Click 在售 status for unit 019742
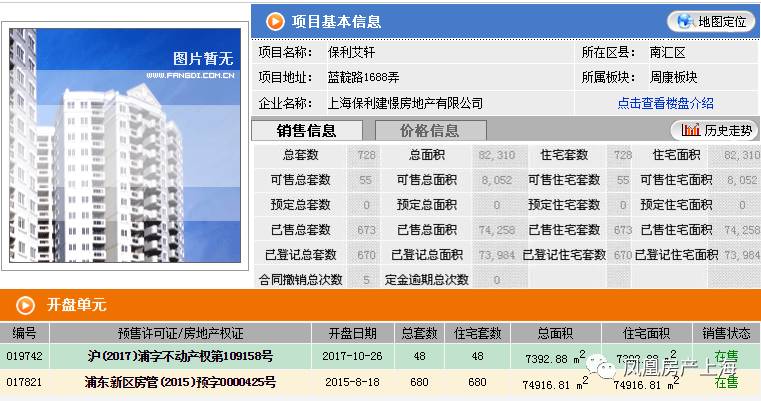 726,356
